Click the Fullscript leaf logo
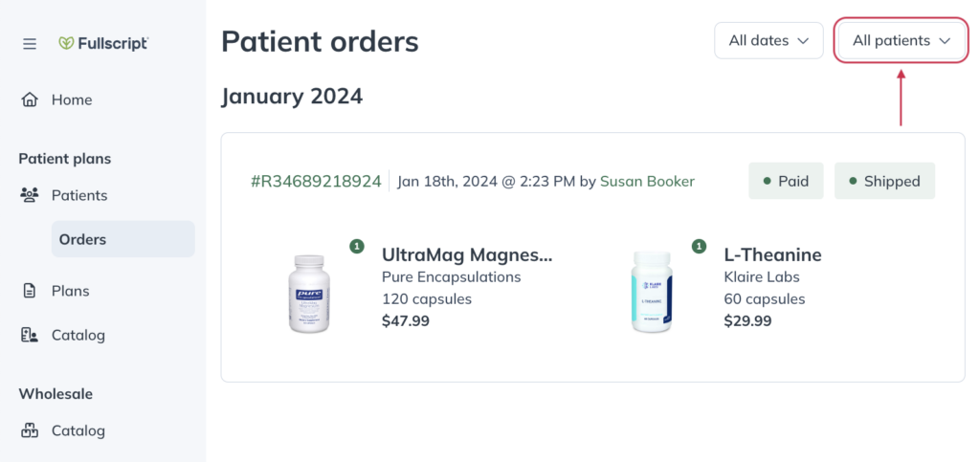This screenshot has width=980, height=462. (66, 43)
